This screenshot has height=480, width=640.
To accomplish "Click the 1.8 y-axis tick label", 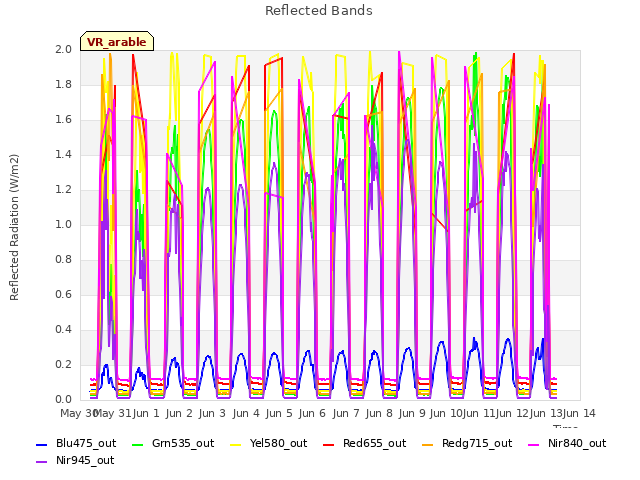I will point(64,84).
